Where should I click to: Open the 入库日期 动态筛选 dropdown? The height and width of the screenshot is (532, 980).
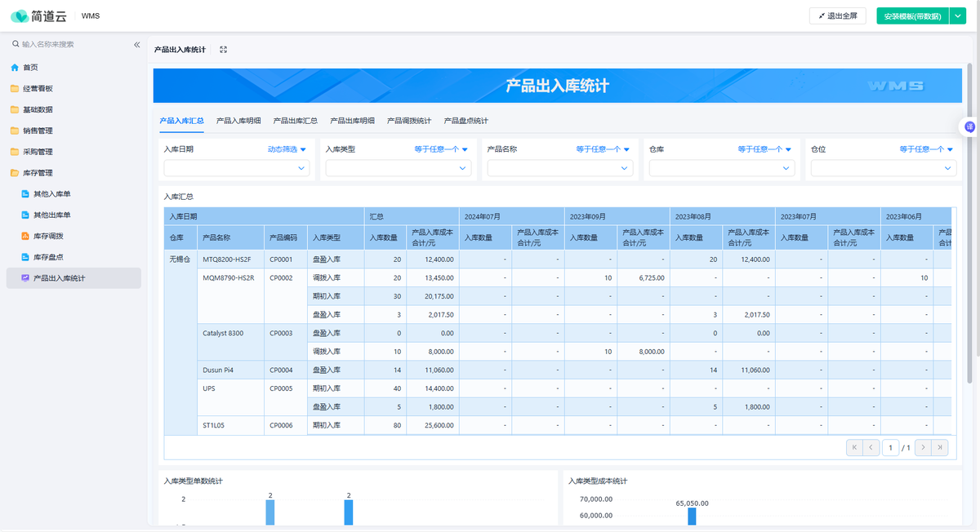coord(287,150)
